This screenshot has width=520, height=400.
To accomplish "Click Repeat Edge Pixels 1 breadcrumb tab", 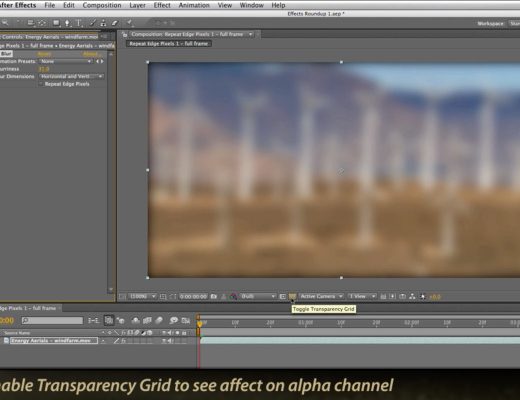I will pos(169,44).
